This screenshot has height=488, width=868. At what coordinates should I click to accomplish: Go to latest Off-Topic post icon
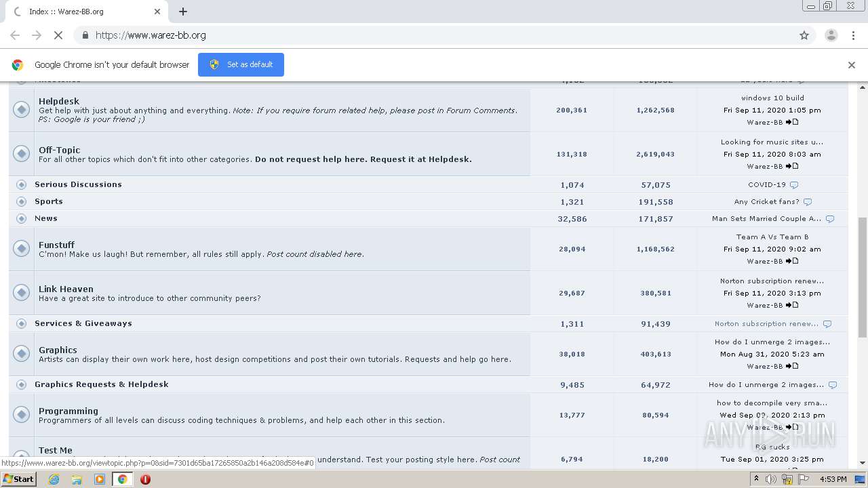[x=792, y=166]
